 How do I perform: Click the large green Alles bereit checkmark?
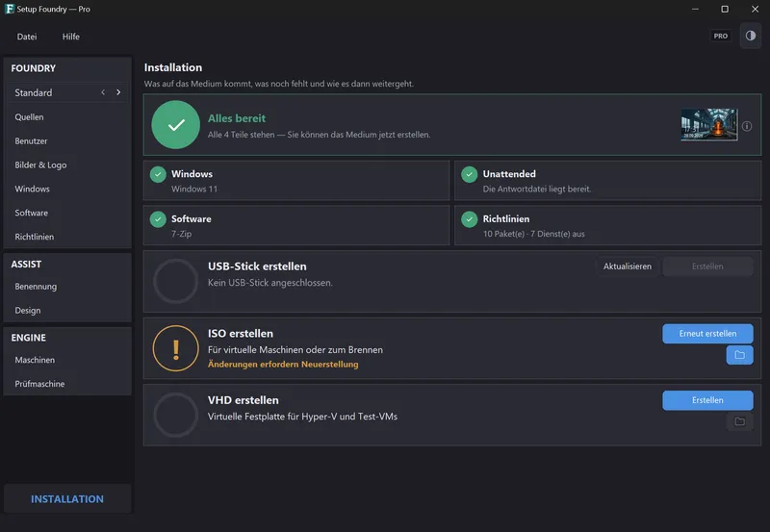pyautogui.click(x=176, y=125)
